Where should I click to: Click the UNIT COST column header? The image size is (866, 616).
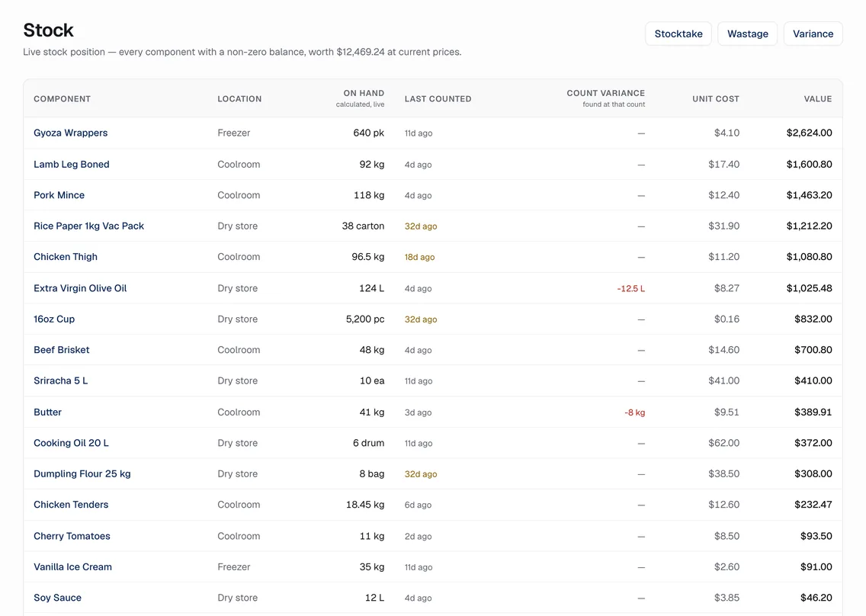pyautogui.click(x=716, y=99)
